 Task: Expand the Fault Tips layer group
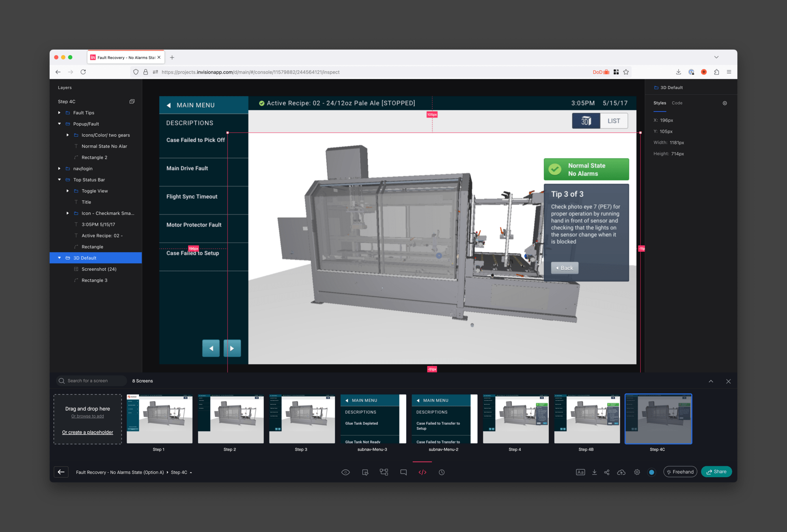point(60,113)
